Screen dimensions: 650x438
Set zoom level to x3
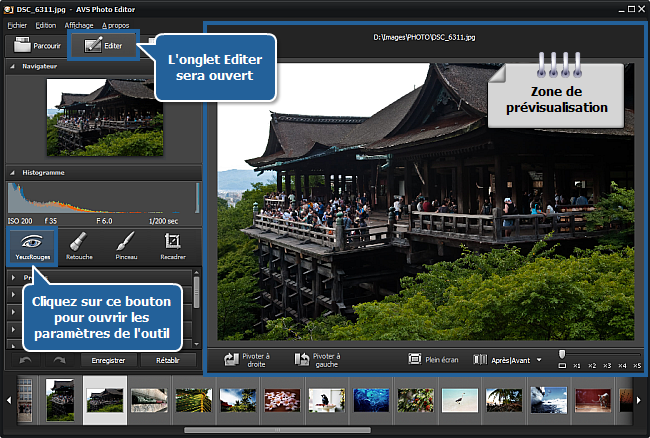607,365
